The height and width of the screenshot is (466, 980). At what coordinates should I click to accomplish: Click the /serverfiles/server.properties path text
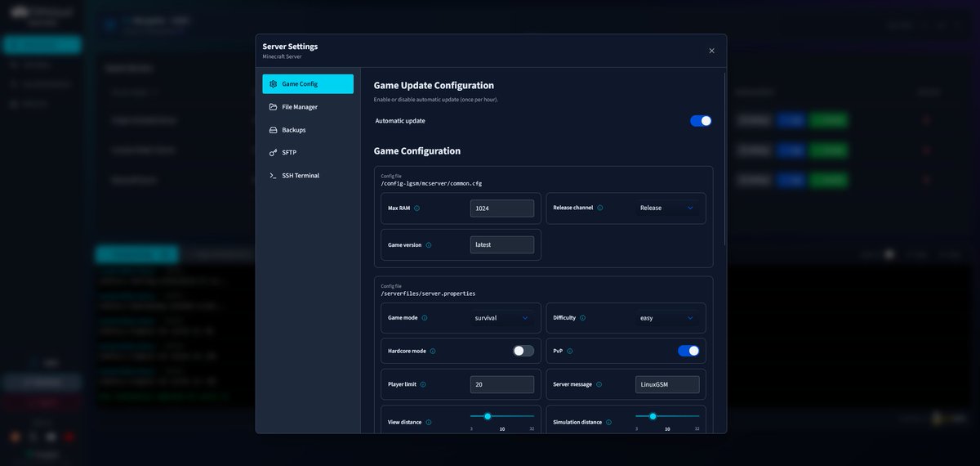click(428, 293)
